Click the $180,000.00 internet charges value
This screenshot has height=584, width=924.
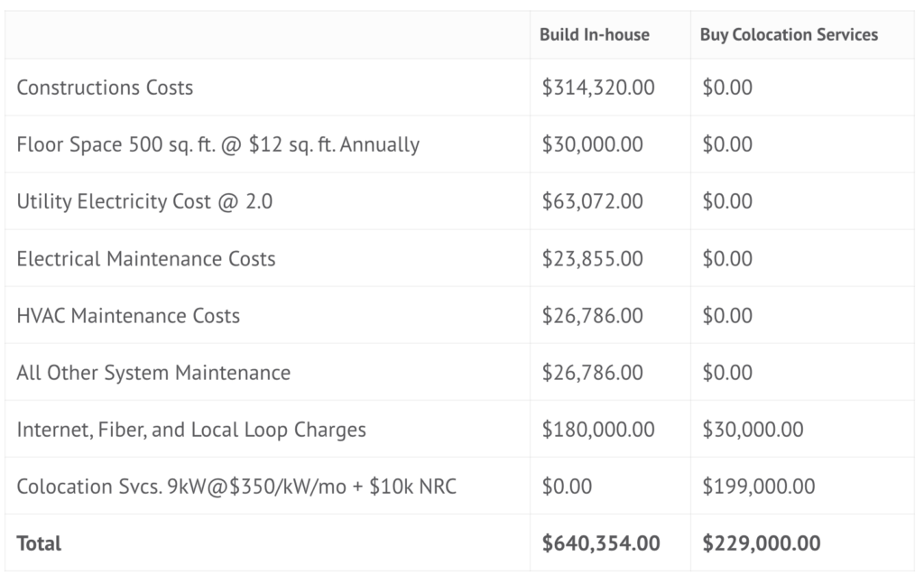[x=598, y=429]
